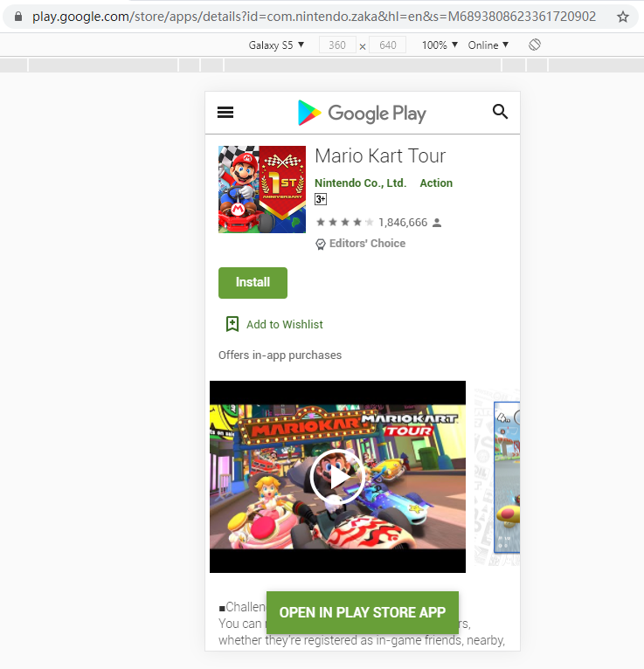Click the Google Play logo
This screenshot has width=644, height=669.
tap(362, 113)
